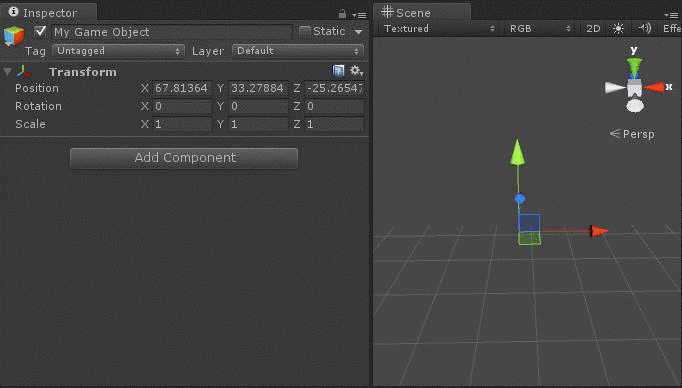Click the center cube of orientation gizmo
The height and width of the screenshot is (388, 682).
pos(635,88)
